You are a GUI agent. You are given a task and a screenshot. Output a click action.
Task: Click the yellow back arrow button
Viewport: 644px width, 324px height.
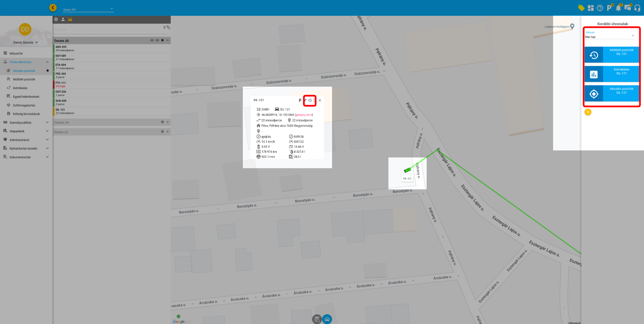(53, 8)
